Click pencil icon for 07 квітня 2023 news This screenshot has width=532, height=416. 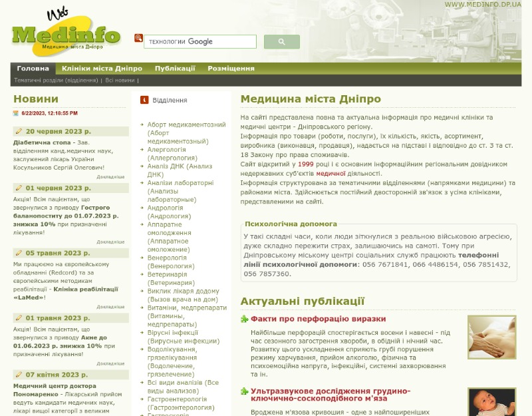[x=19, y=375]
